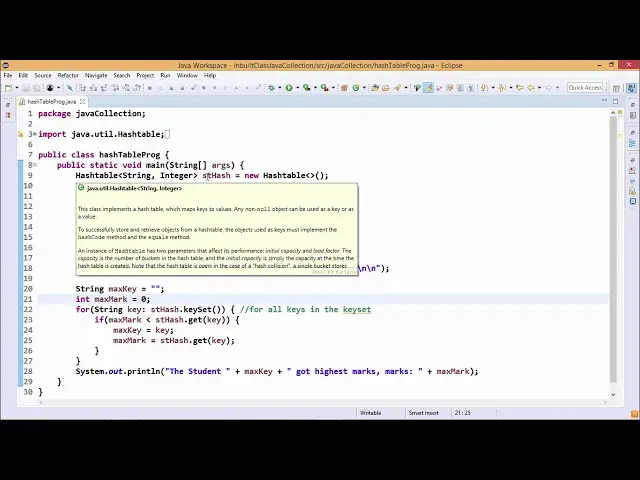Click the Search flashlight icon
This screenshot has width=640, height=480.
[x=397, y=88]
